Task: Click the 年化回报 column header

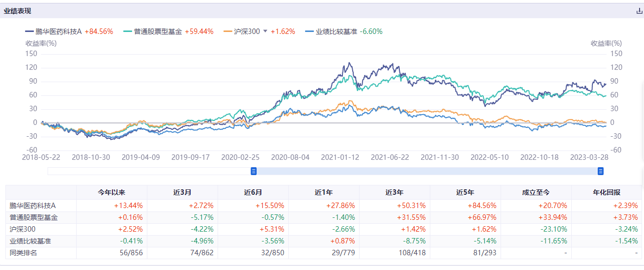Action: pyautogui.click(x=607, y=192)
